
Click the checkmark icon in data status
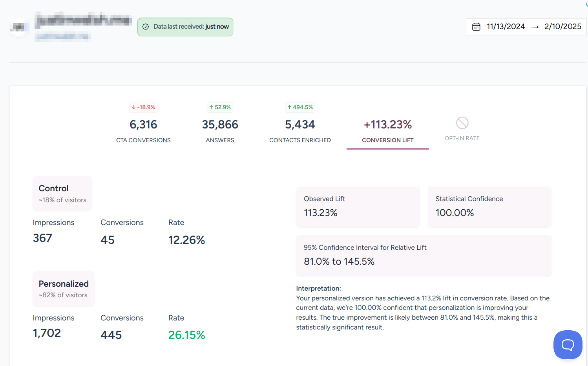pyautogui.click(x=146, y=27)
